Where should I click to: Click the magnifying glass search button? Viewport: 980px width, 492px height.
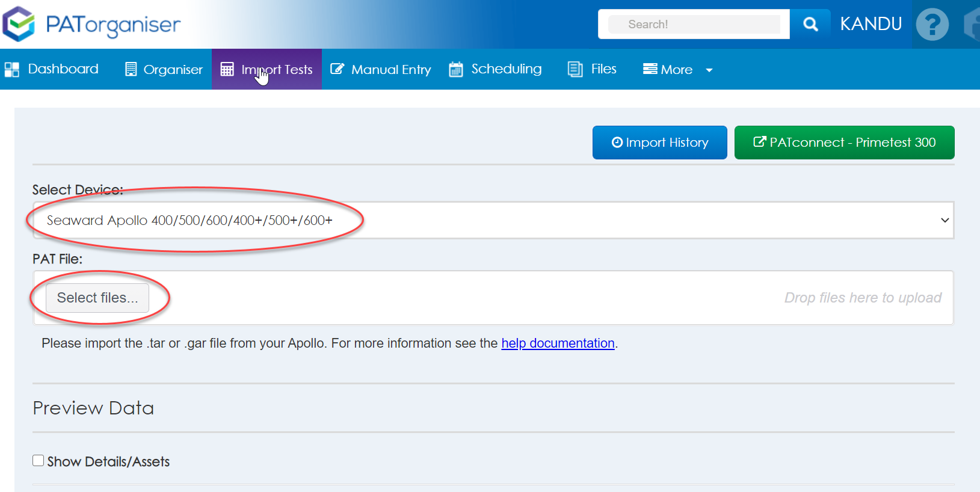coord(810,24)
